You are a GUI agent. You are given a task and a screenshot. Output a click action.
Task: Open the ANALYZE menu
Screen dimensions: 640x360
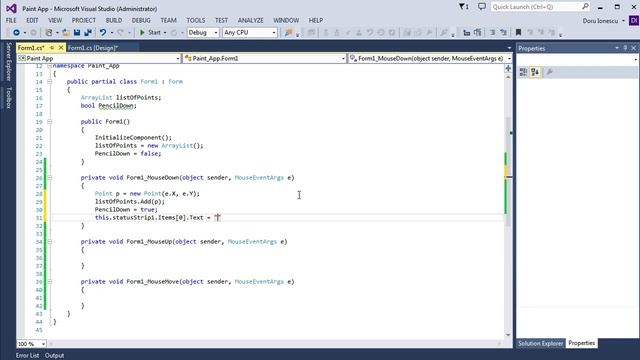(251, 20)
